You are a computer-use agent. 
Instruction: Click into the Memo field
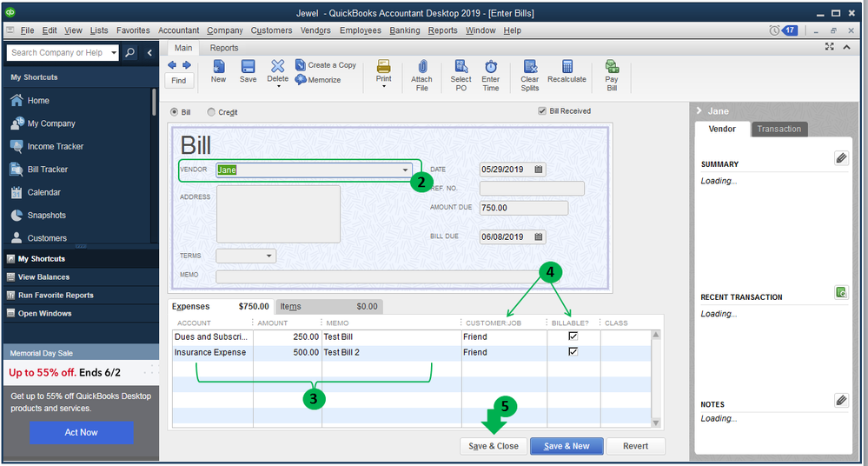coord(388,276)
